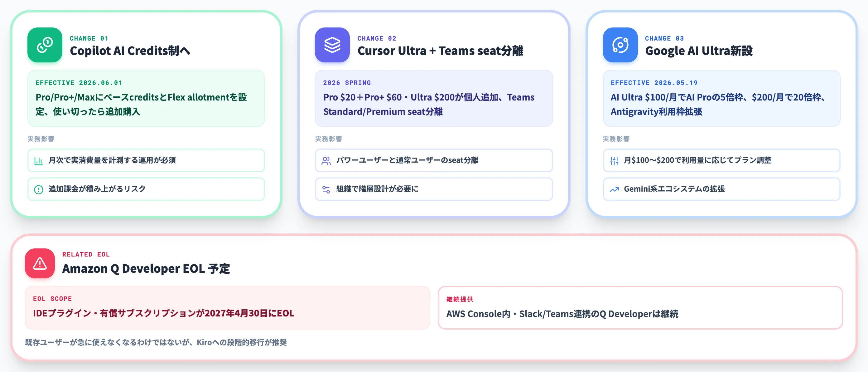Select the CHANGE 03 label

pyautogui.click(x=664, y=38)
